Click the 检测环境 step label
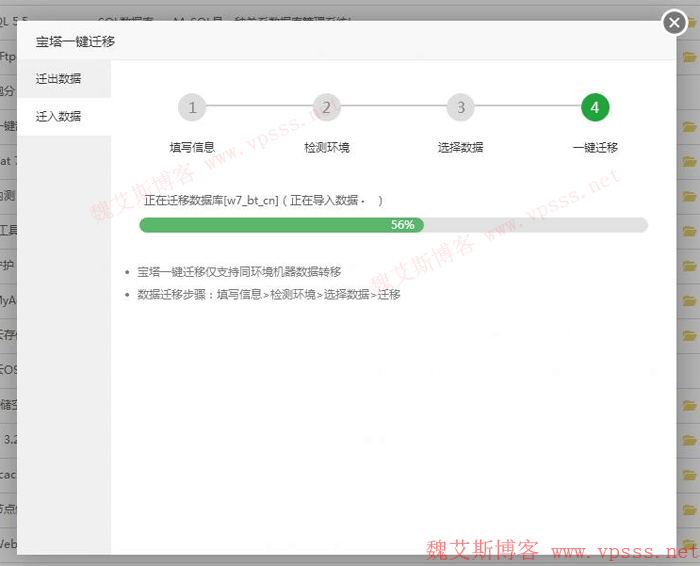 click(x=326, y=147)
